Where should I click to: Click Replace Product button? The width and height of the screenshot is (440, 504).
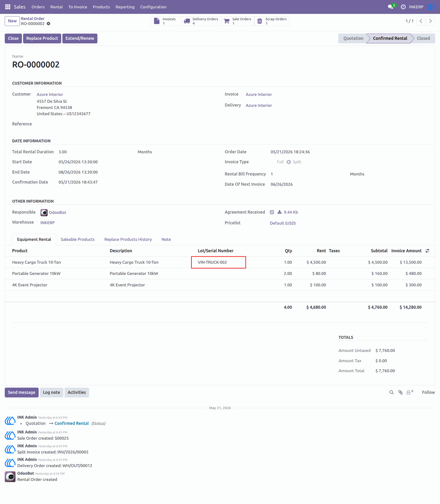(42, 38)
